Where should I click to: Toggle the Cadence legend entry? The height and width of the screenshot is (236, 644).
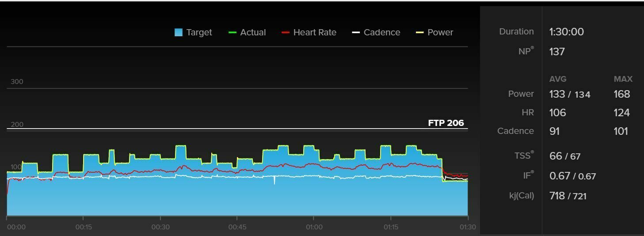(x=381, y=32)
